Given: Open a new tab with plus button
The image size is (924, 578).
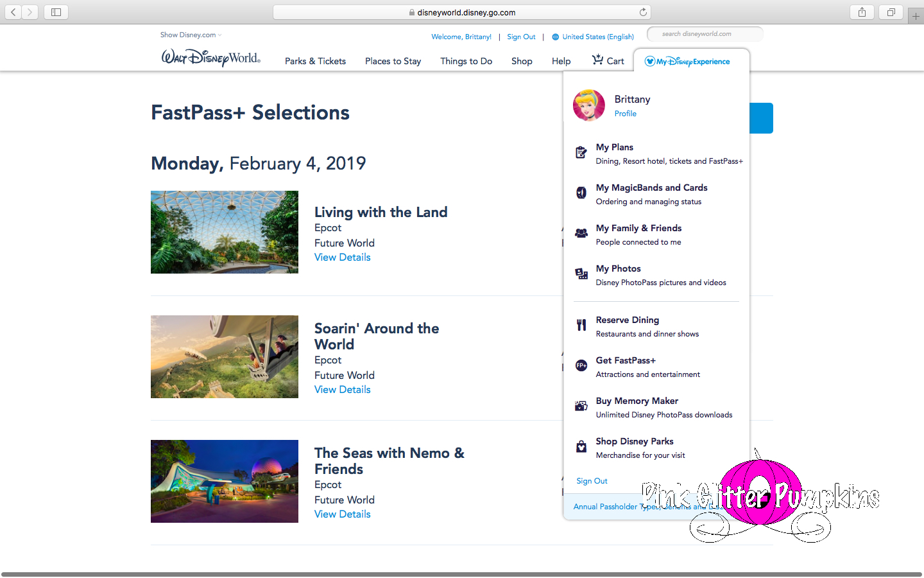Looking at the screenshot, I should (x=916, y=15).
